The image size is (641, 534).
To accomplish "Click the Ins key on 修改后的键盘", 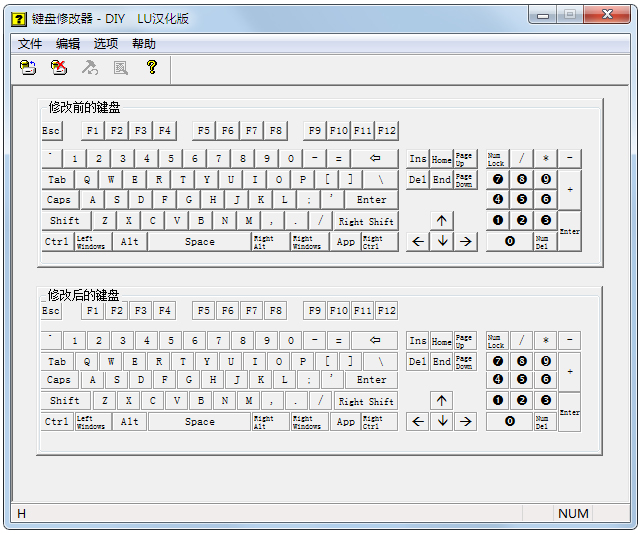I will [x=418, y=341].
